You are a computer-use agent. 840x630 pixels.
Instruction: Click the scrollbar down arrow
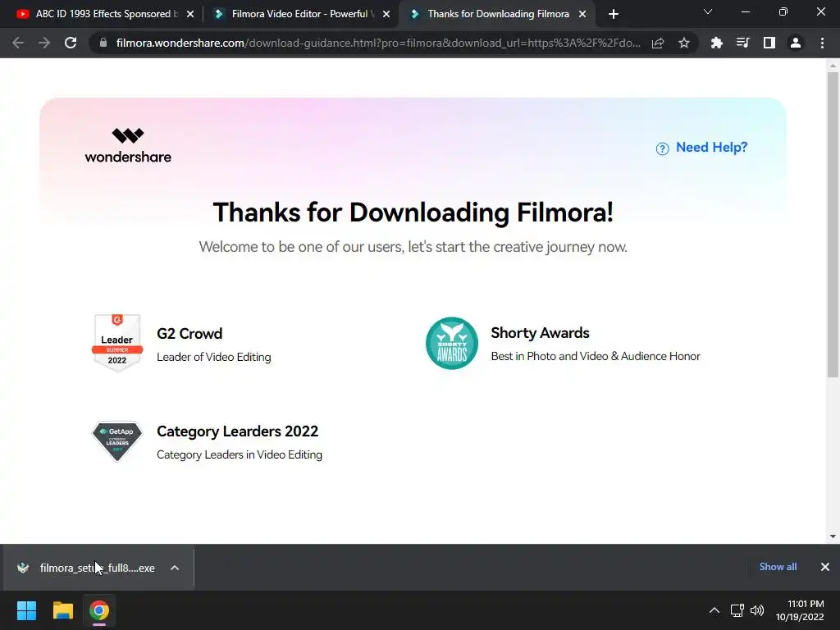pyautogui.click(x=833, y=536)
